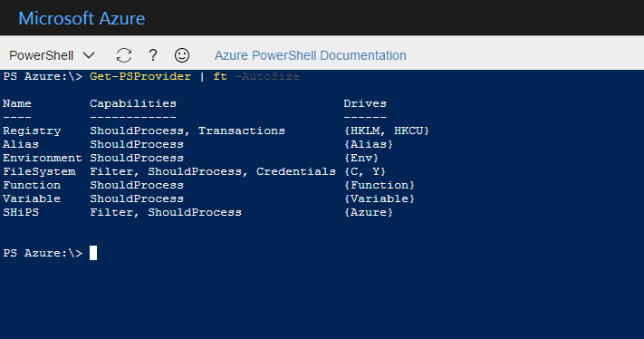Image resolution: width=644 pixels, height=339 pixels.
Task: Open the PowerShell shell type dropdown
Action: tap(53, 55)
